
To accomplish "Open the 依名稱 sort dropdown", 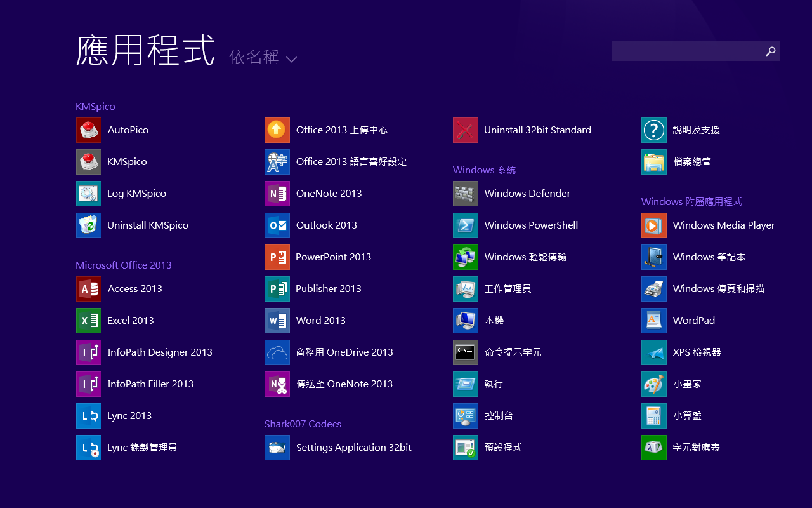I will (x=263, y=58).
